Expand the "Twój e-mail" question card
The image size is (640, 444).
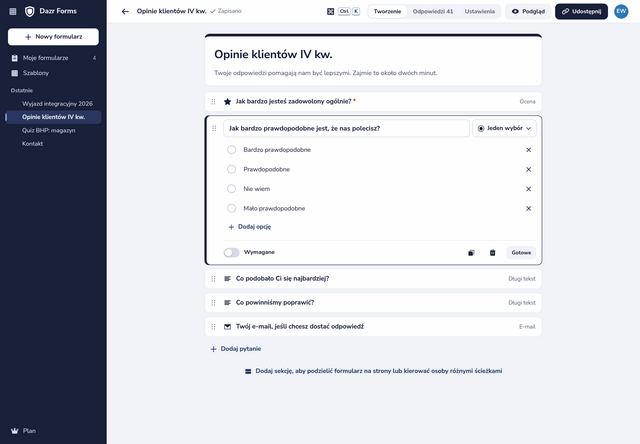(373, 326)
